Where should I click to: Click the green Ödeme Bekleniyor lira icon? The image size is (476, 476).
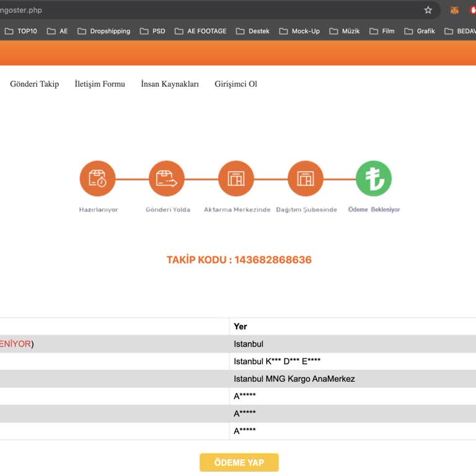374,178
